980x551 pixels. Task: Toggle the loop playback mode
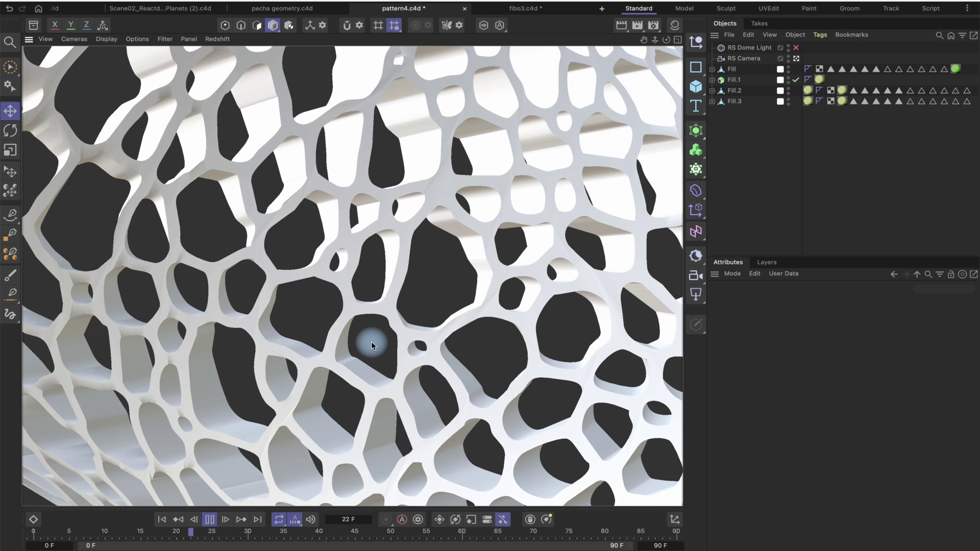pos(279,519)
